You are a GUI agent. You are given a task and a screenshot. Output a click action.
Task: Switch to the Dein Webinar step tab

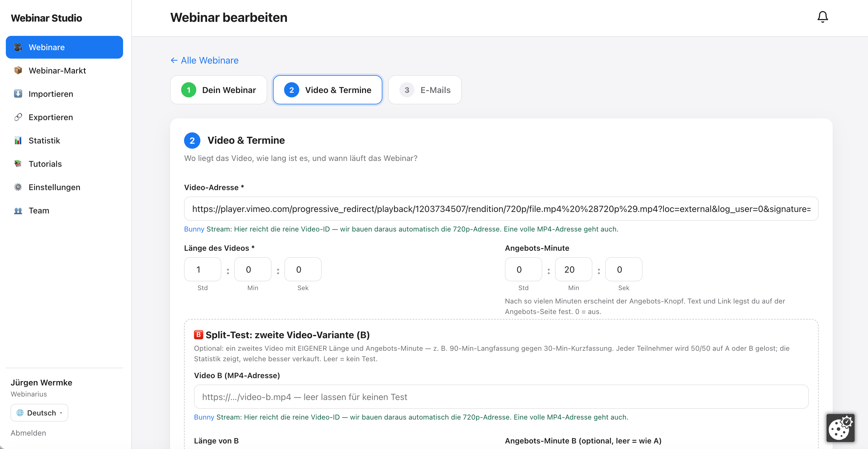click(219, 90)
